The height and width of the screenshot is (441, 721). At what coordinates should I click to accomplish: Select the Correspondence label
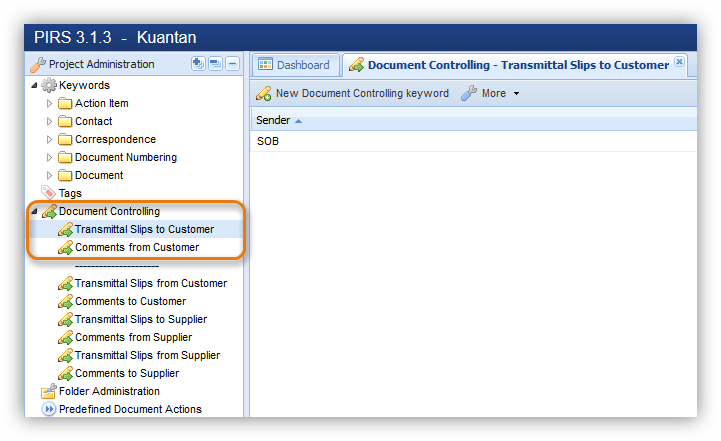[x=115, y=139]
